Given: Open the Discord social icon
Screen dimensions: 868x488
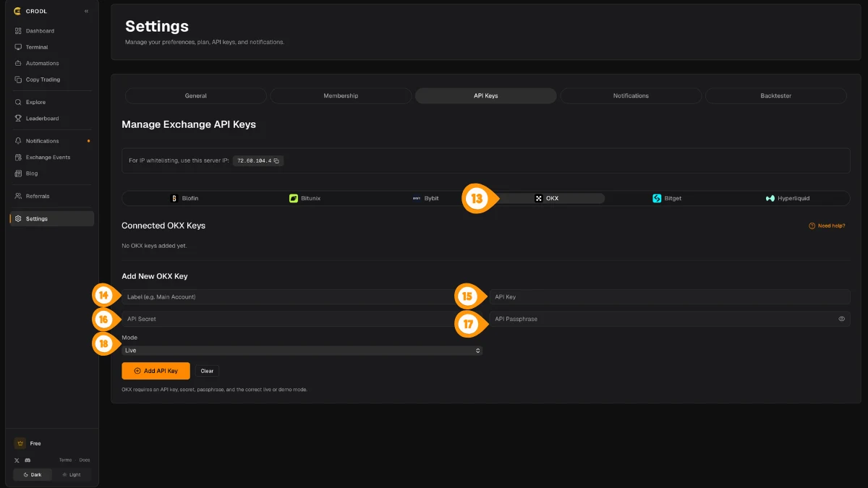Looking at the screenshot, I should (27, 460).
